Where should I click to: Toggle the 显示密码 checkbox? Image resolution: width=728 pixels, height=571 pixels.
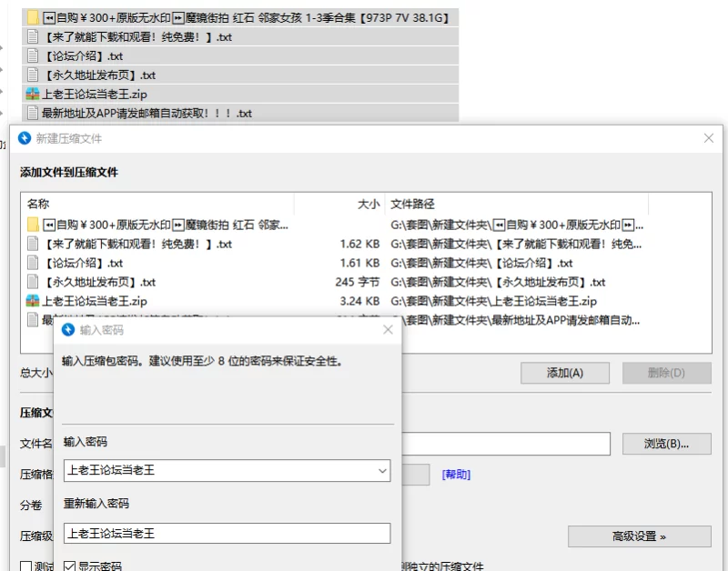(69, 566)
